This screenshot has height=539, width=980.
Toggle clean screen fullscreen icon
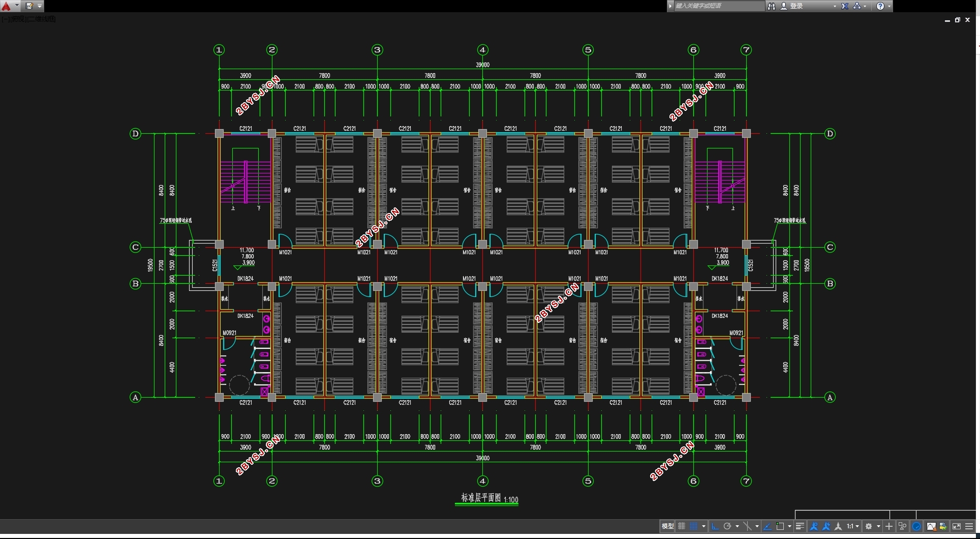tap(957, 526)
